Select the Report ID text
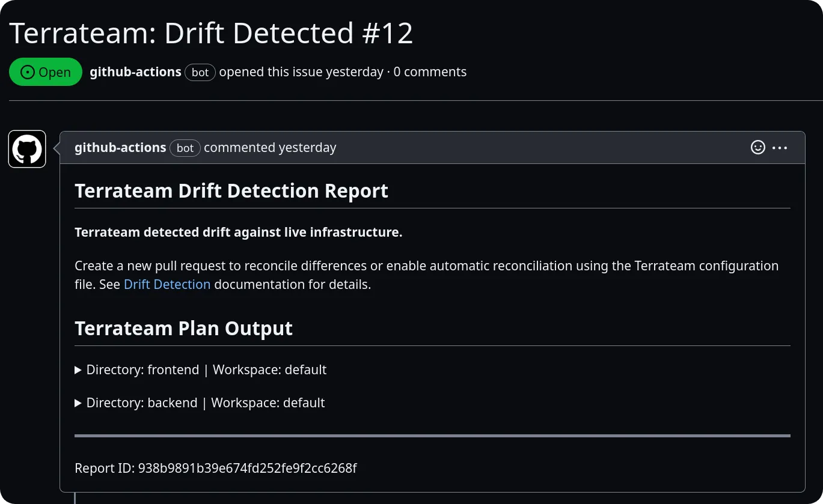This screenshot has height=504, width=823. click(215, 468)
